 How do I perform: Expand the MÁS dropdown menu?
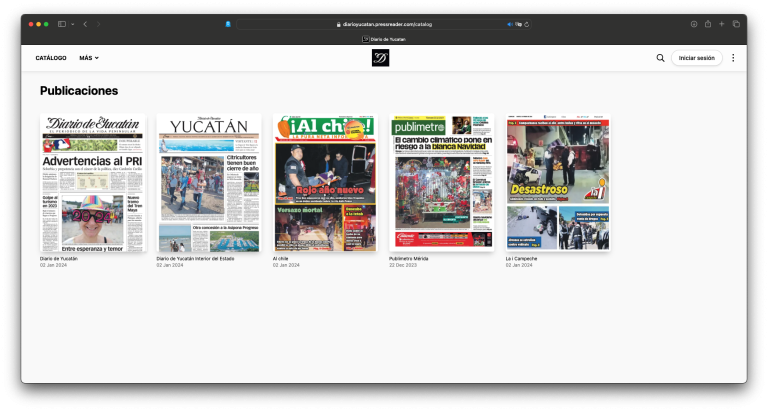point(89,58)
